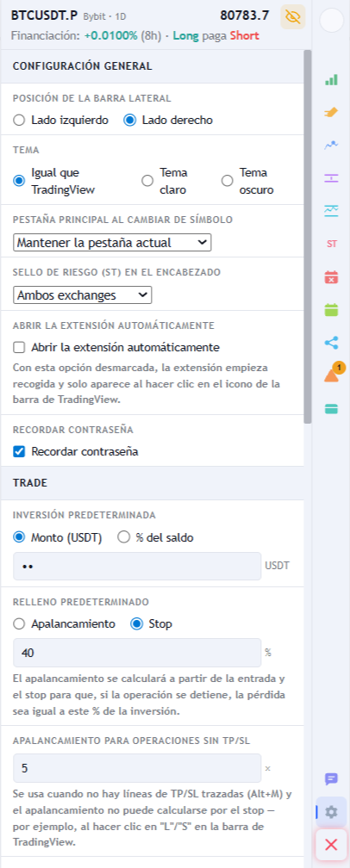
Task: Click 'PESTAÑA PRINCIPAL AL CAMBIAR DE SÍMBOLO' label
Action: pyautogui.click(x=123, y=220)
